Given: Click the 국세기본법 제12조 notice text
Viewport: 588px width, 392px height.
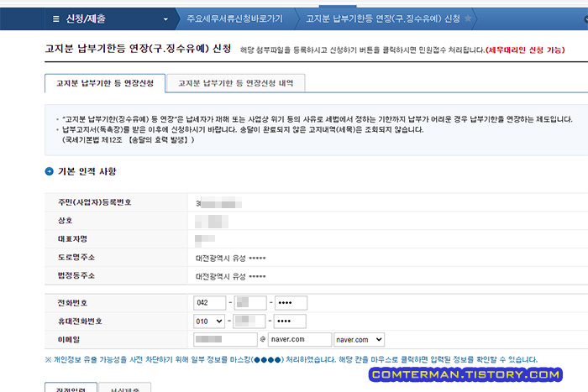Looking at the screenshot, I should 129,140.
